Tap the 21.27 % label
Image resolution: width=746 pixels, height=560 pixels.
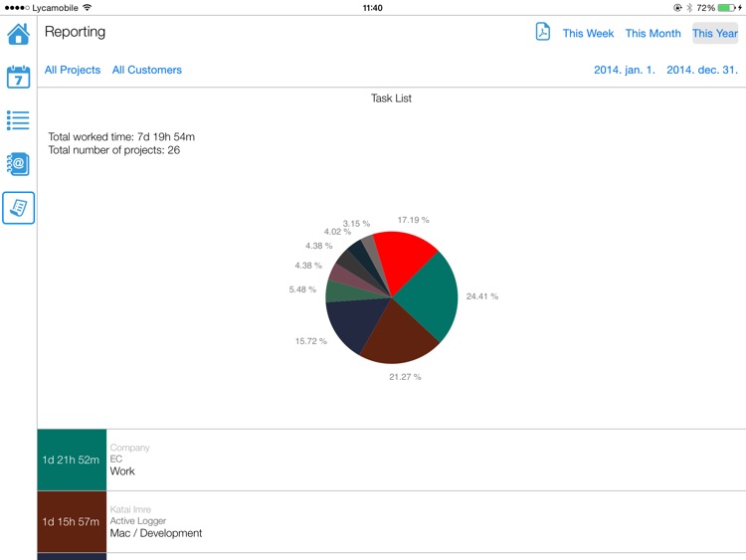point(405,377)
